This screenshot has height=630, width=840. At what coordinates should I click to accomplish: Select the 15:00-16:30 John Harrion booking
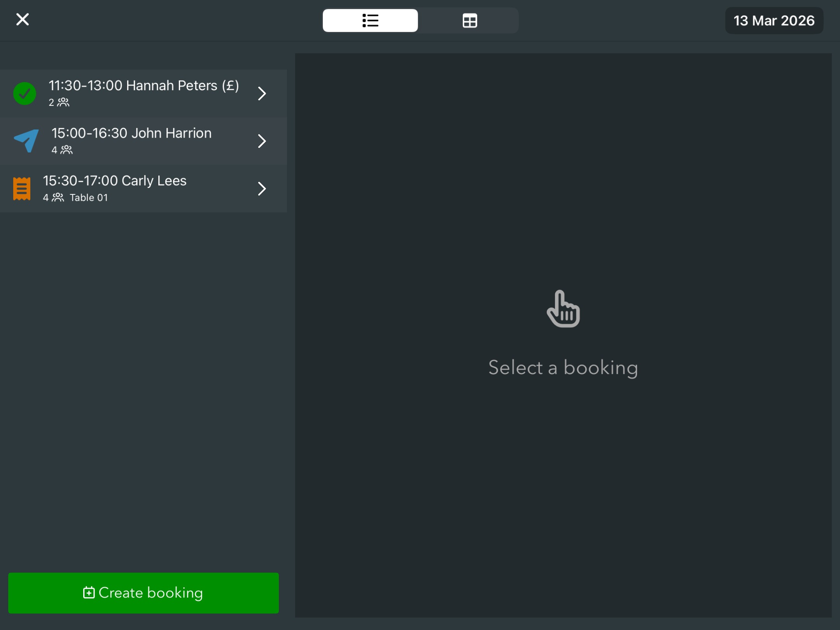[x=131, y=133]
